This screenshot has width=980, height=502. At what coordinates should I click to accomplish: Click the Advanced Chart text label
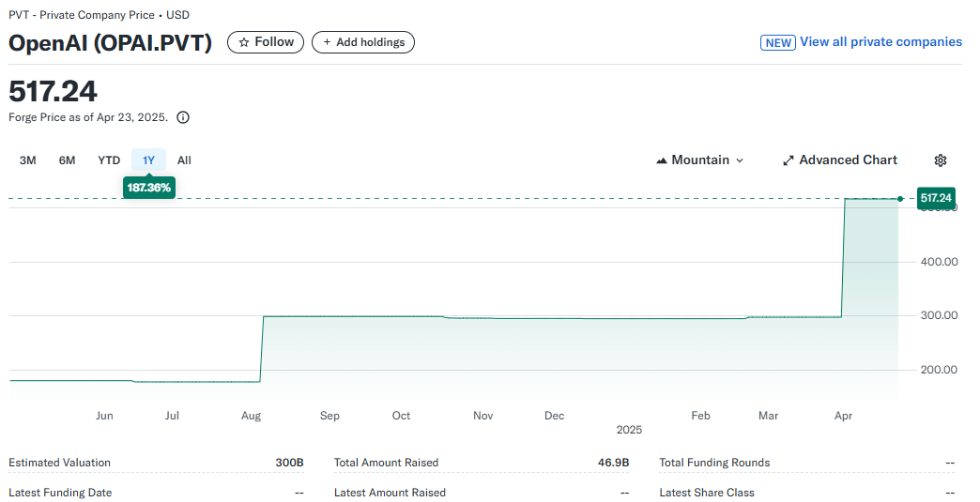[848, 160]
